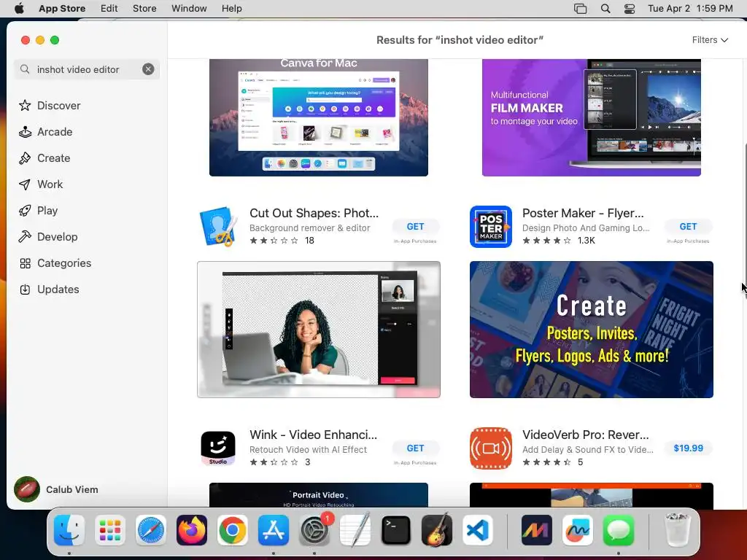Open the Film Maker screenshot thumbnail
The width and height of the screenshot is (747, 560).
[x=591, y=117]
